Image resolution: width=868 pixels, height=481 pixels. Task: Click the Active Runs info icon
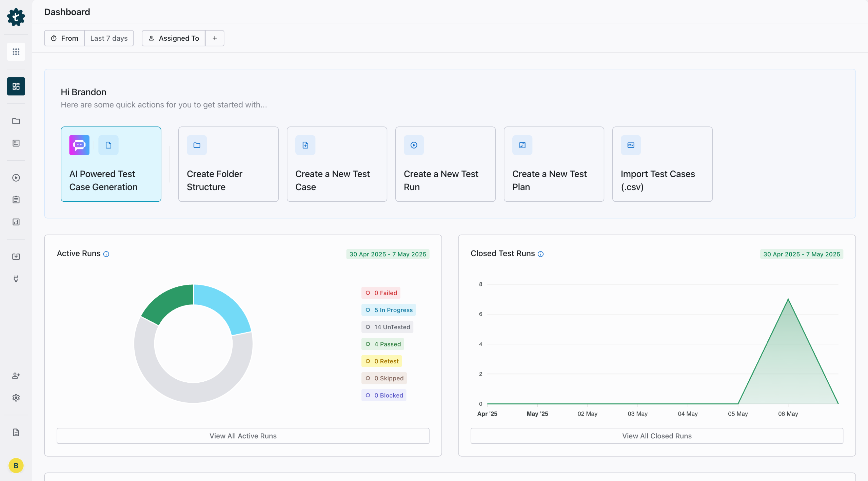point(106,254)
